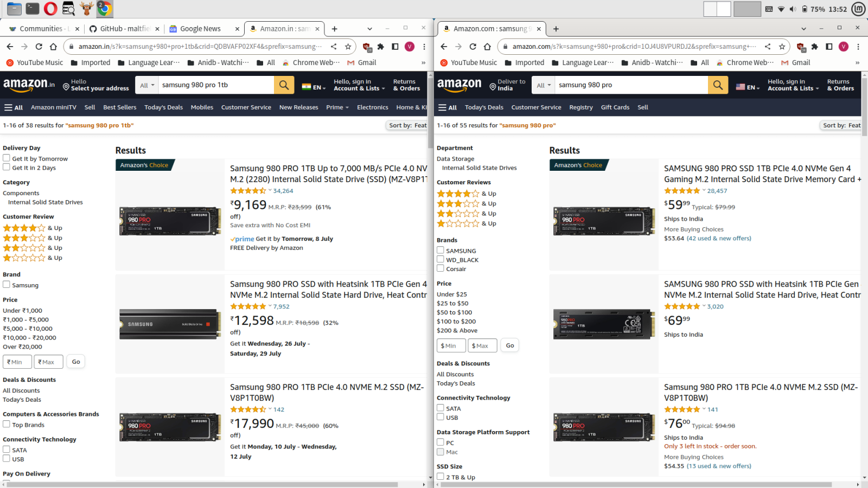Screen dimensions: 868x488
Task: Click amazon.com $Max price field
Action: (x=482, y=345)
